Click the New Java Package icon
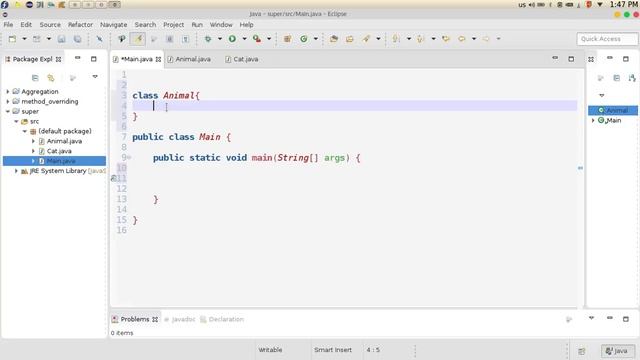This screenshot has height=360, width=640. [x=287, y=39]
